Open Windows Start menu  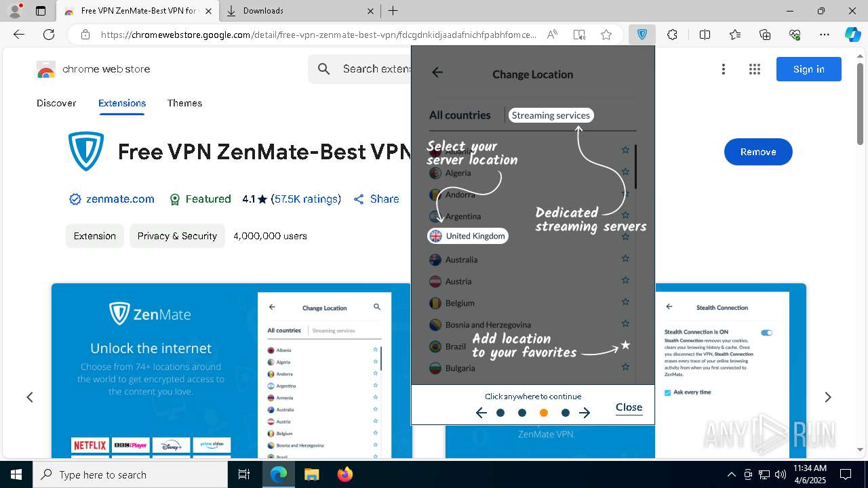click(16, 474)
